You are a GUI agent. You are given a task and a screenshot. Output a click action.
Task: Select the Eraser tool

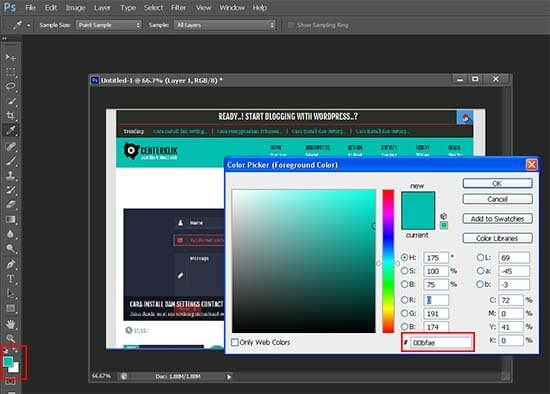[x=11, y=204]
